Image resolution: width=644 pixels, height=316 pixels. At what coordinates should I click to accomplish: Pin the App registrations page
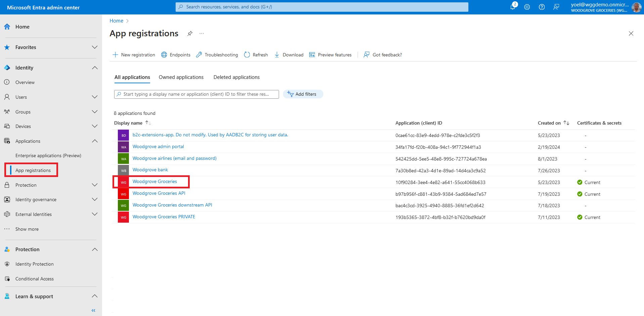pyautogui.click(x=190, y=33)
